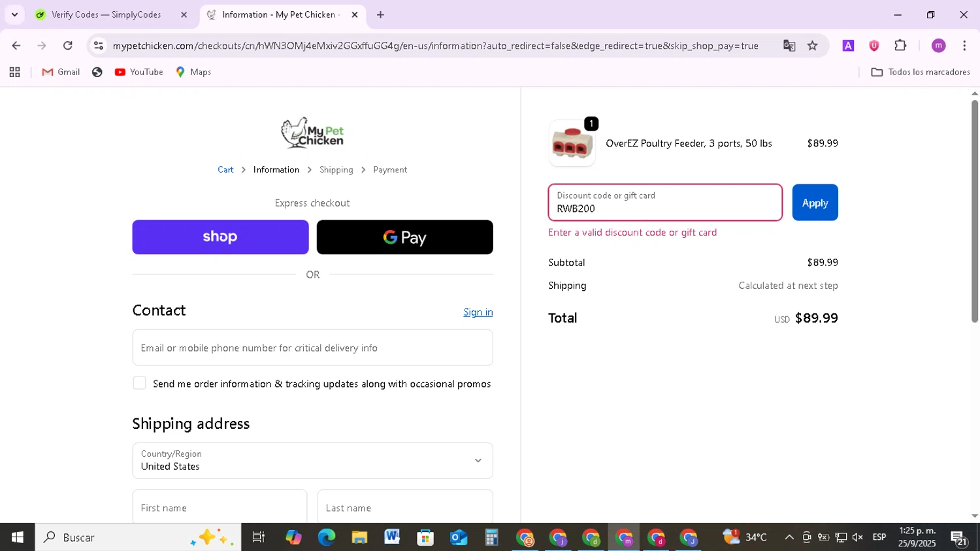Open Gmail bookmark

(61, 72)
